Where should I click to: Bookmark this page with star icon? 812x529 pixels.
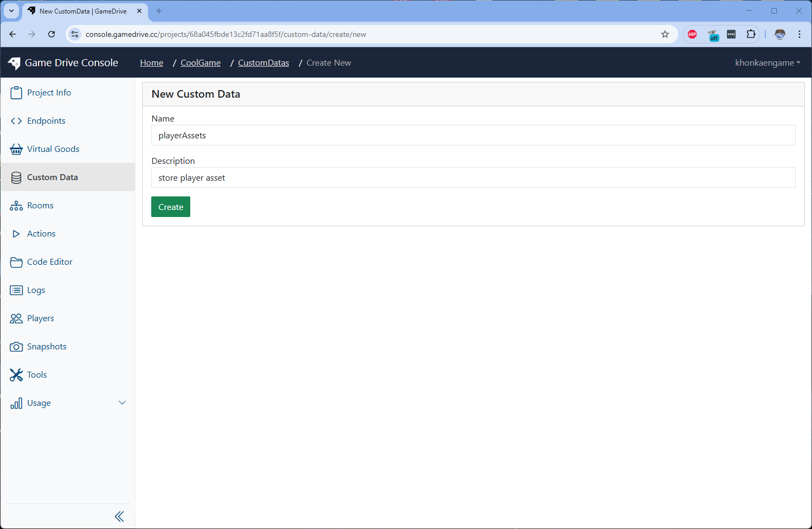click(665, 34)
